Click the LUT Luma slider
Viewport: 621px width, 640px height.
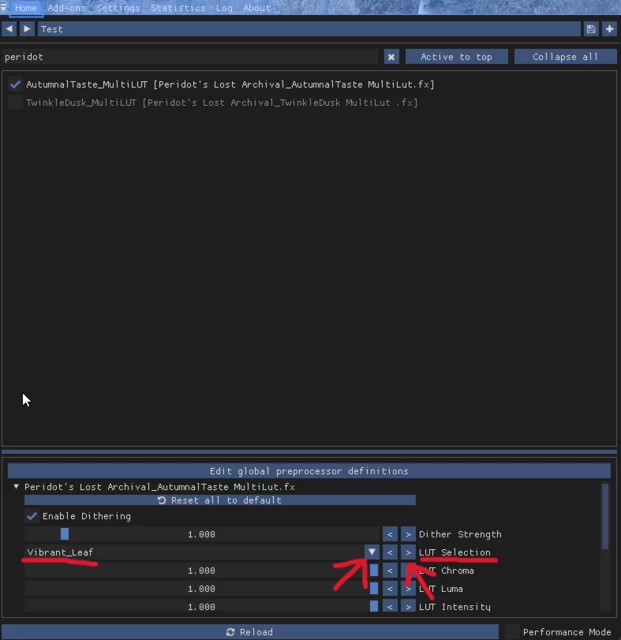pyautogui.click(x=202, y=589)
